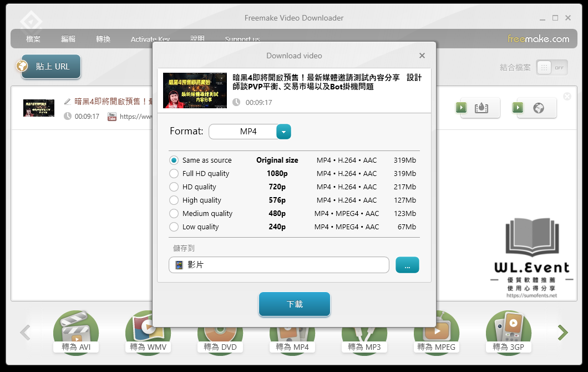The height and width of the screenshot is (372, 588).
Task: Close the Download video dialog
Action: 422,56
